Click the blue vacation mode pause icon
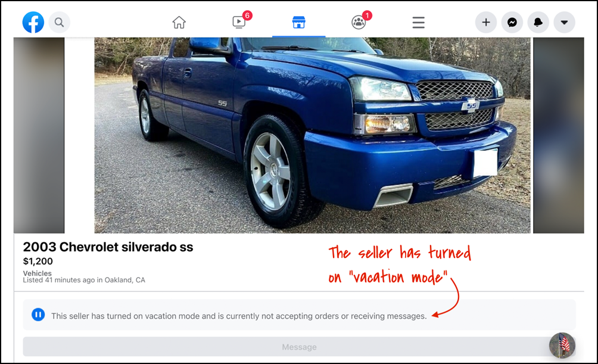Screen dimensions: 598x364 coord(38,315)
